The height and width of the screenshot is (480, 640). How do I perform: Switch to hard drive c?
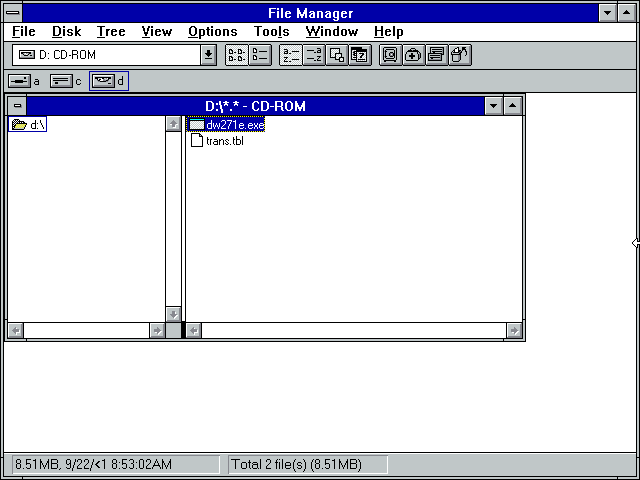(x=65, y=81)
